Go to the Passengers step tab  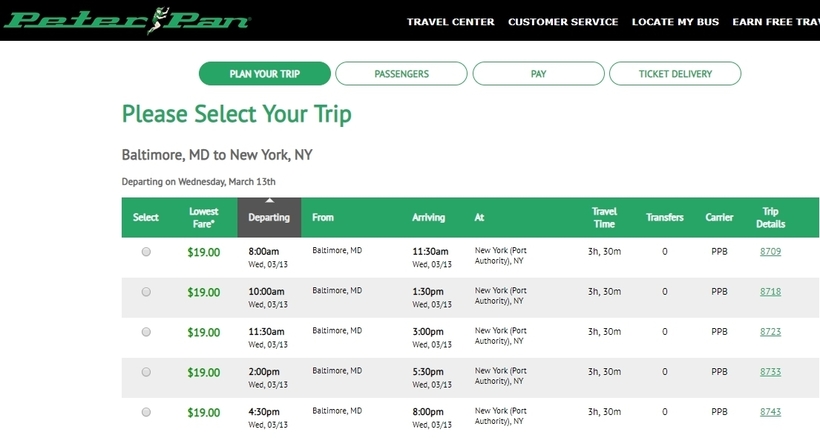tap(401, 74)
